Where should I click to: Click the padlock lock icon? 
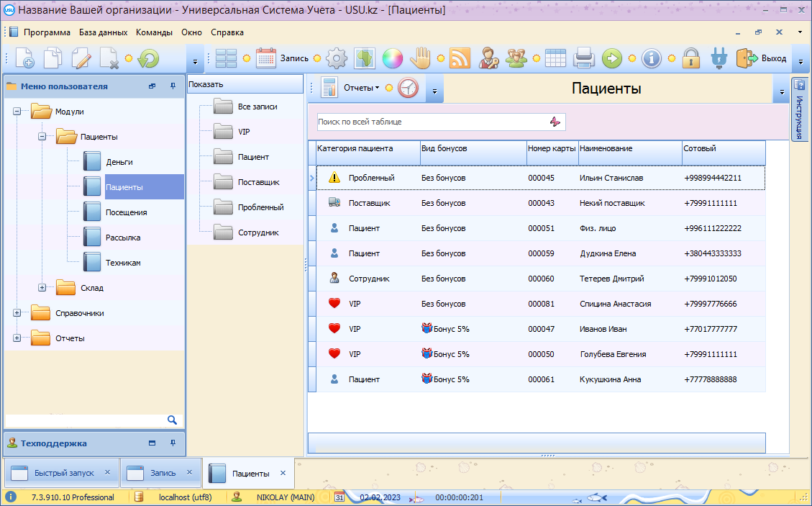pos(691,58)
